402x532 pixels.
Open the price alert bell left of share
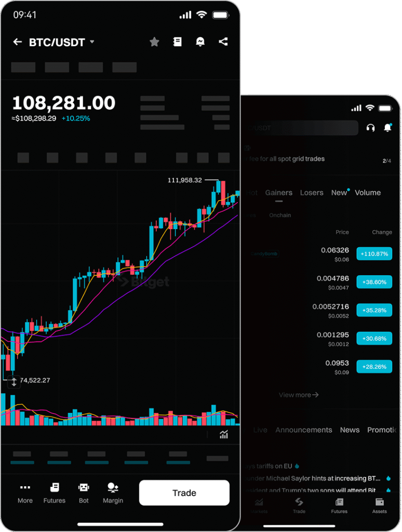tap(200, 42)
